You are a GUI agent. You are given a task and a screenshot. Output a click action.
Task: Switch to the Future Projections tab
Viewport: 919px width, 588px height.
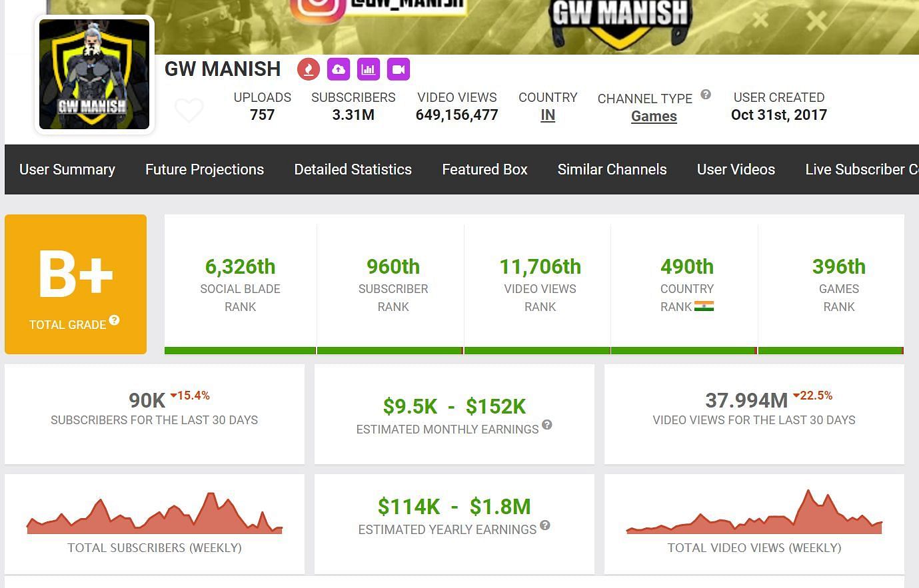click(x=205, y=170)
